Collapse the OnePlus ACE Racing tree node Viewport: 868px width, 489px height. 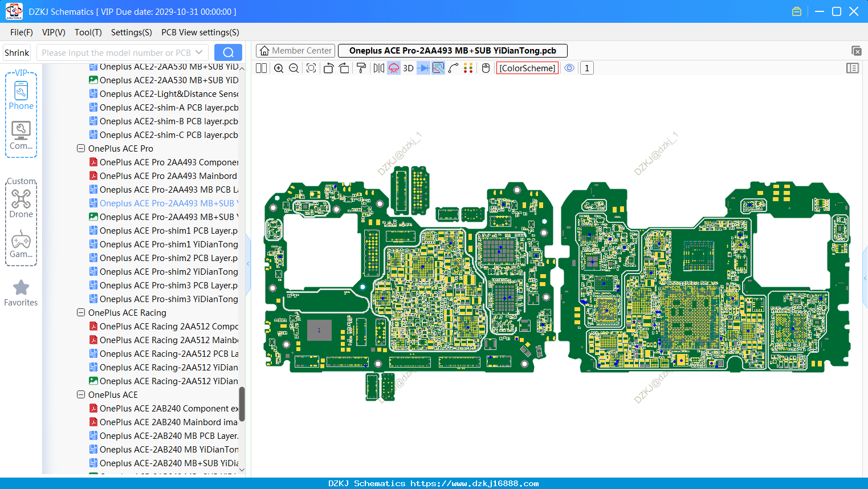click(81, 312)
